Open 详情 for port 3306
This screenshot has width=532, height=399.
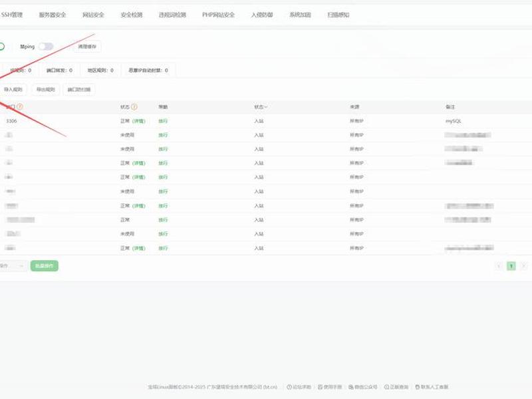(139, 121)
